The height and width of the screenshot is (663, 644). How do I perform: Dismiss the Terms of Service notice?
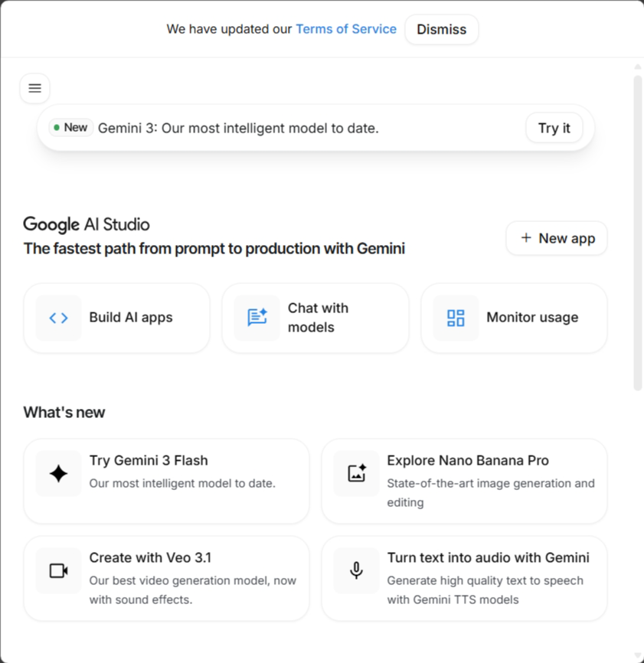(441, 30)
